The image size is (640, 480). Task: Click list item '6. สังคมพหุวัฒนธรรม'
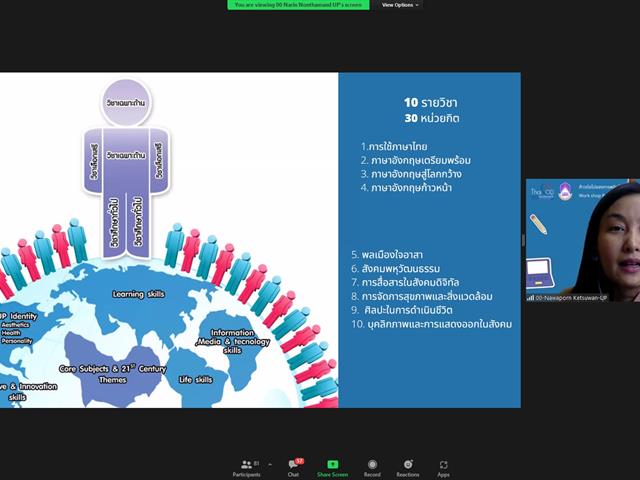[396, 269]
